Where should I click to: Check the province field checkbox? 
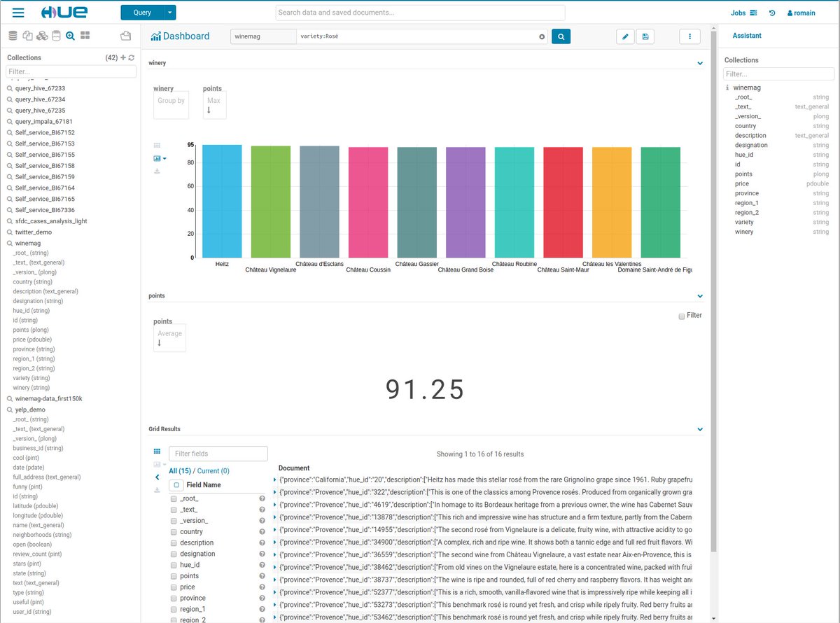(174, 598)
